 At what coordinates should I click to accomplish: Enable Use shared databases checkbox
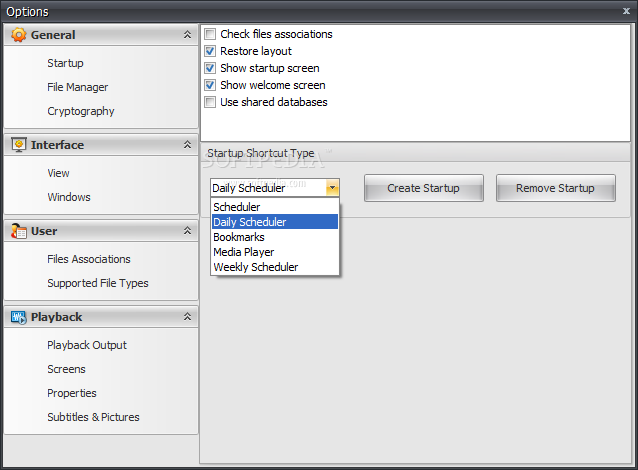210,102
